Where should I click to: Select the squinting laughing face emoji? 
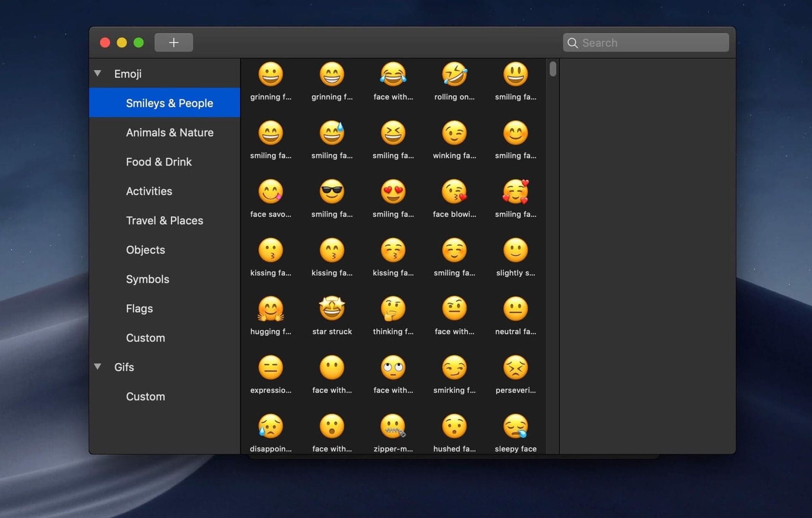tap(393, 133)
